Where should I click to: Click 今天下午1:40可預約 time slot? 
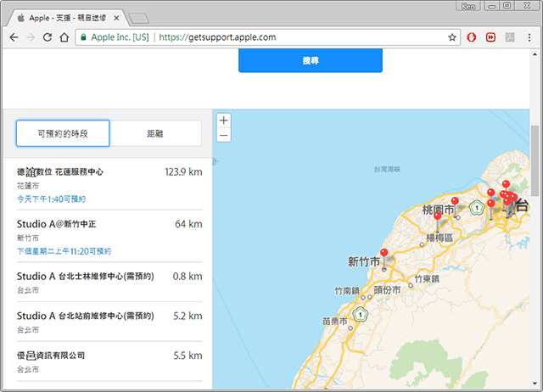(x=51, y=199)
